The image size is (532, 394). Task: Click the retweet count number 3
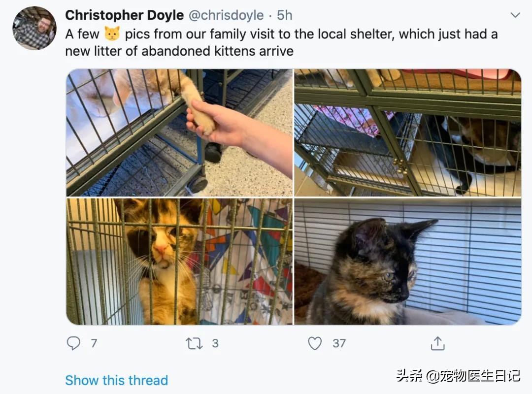[x=215, y=343]
